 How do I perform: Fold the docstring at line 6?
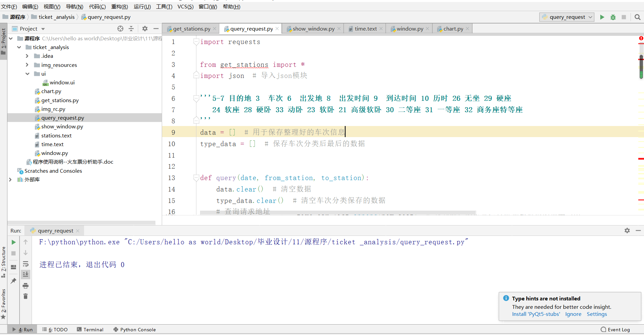[196, 98]
